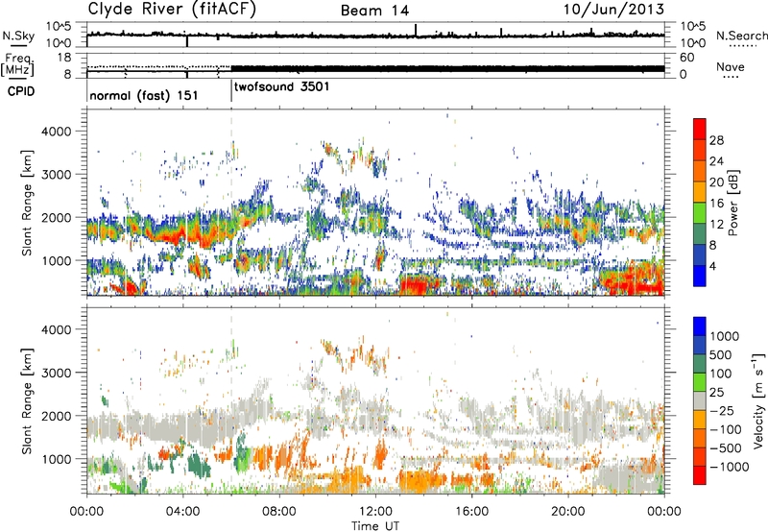Viewport: 768px width, 532px height.
Task: Click the '28' tick on the Power scale
Action: 716,140
